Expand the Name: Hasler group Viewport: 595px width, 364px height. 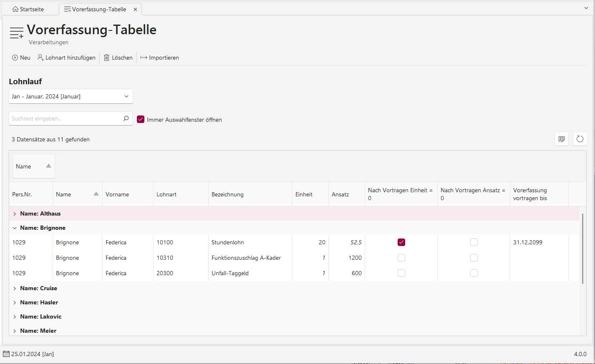[x=15, y=302]
